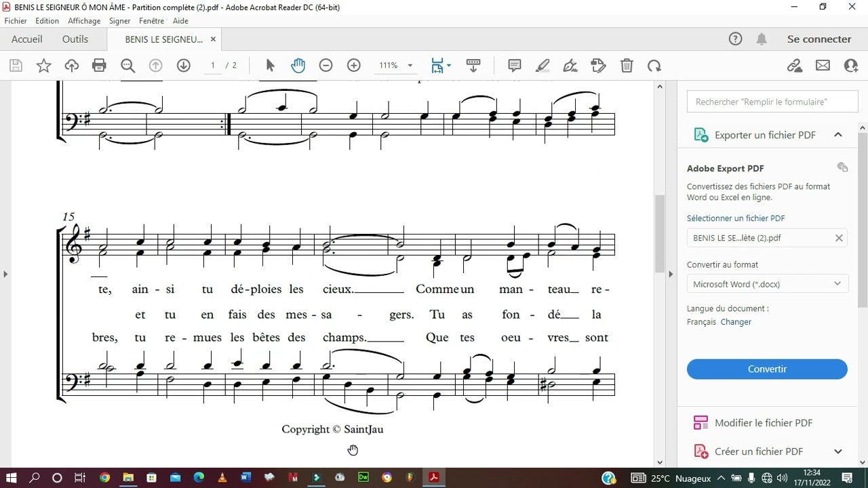
Task: Open the Windows Start menu
Action: 12,478
